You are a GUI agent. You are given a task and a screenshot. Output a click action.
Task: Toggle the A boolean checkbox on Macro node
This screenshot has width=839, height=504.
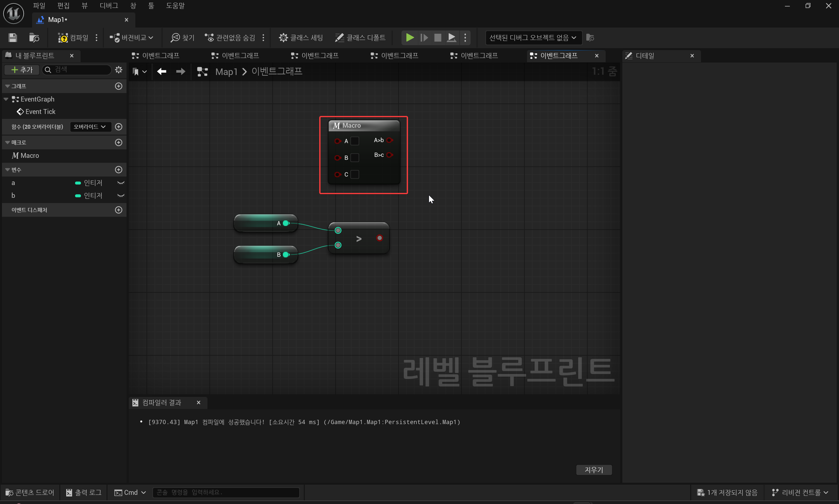(x=354, y=141)
